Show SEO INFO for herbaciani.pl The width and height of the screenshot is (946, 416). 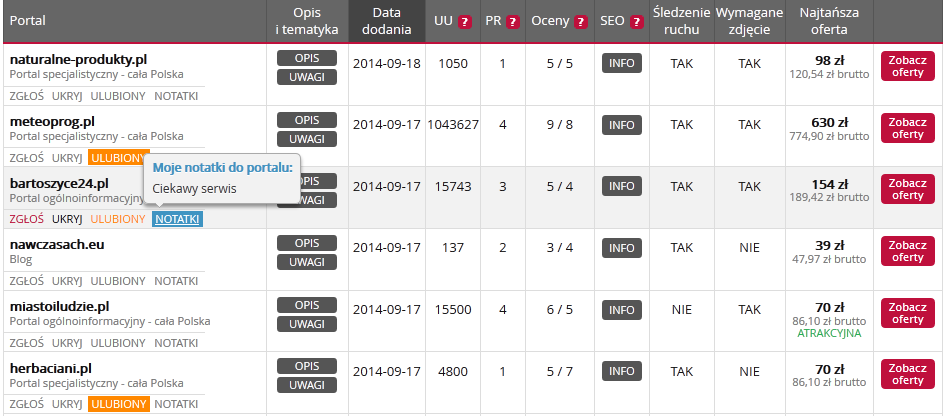pyautogui.click(x=621, y=371)
